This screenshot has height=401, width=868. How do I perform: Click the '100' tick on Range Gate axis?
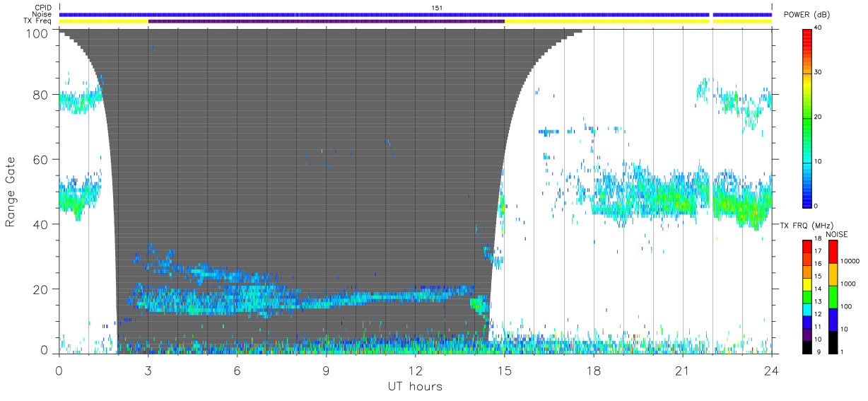37,33
